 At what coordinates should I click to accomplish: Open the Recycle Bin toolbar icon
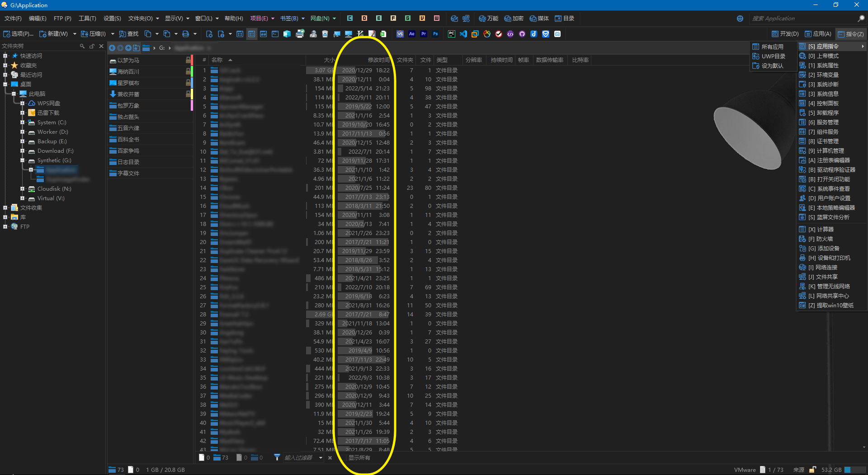(x=325, y=34)
